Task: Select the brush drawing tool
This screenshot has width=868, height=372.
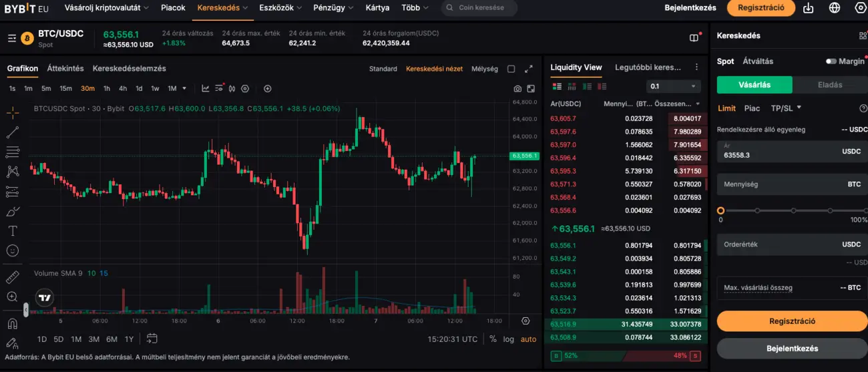Action: pyautogui.click(x=13, y=211)
